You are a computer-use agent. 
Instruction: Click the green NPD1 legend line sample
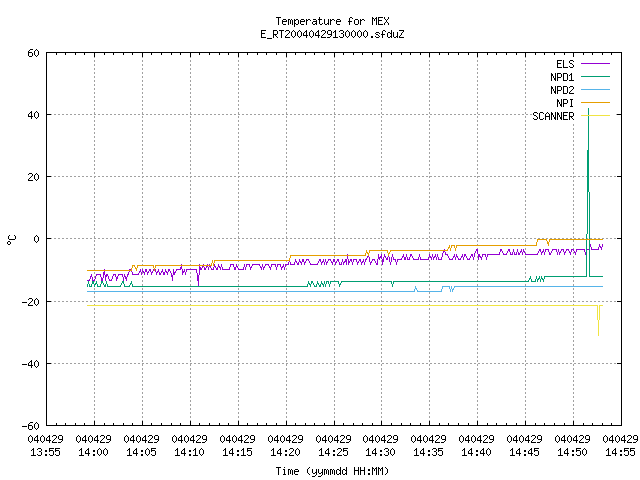pos(595,77)
